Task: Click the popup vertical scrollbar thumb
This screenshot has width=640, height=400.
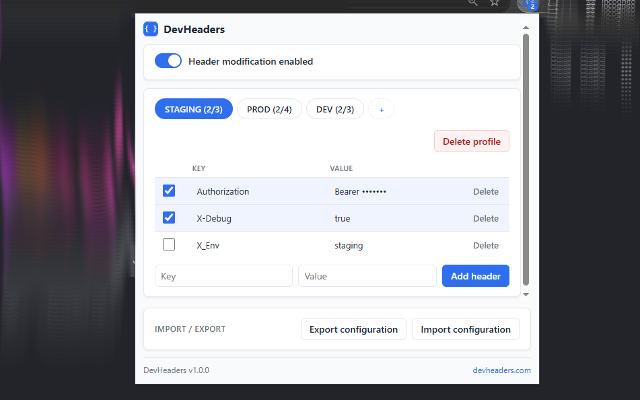Action: click(526, 160)
